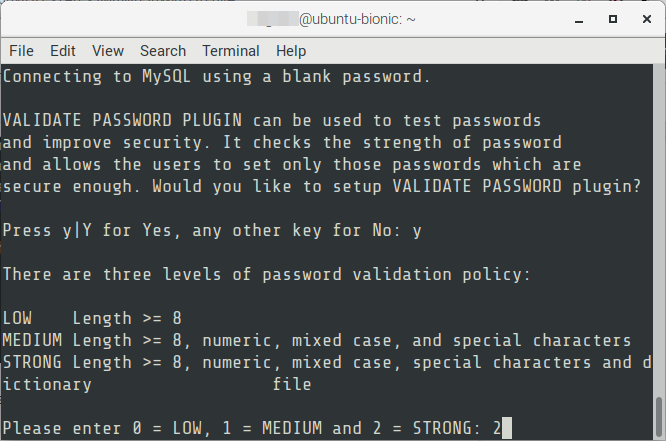Click the LOW Length >= 8 line
Viewport: 666px width, 441px height.
(92, 318)
